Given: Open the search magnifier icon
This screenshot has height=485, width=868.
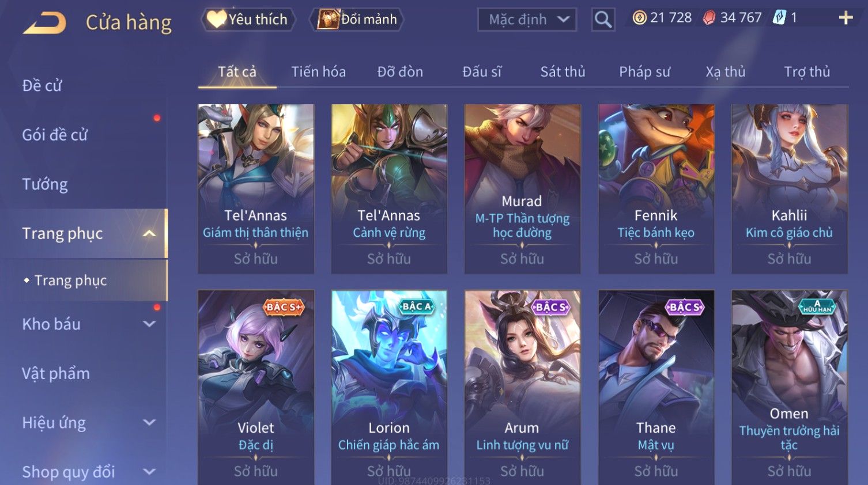Looking at the screenshot, I should 603,20.
